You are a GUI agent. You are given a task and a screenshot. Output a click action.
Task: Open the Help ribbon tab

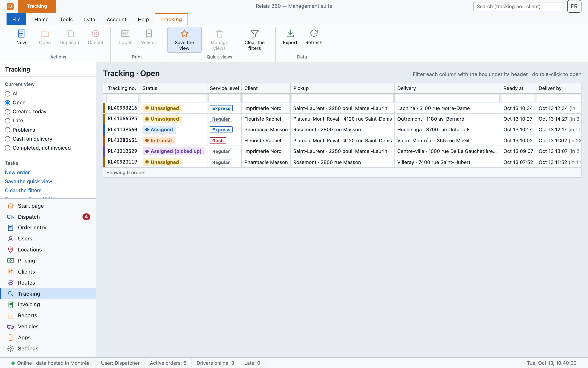click(x=143, y=19)
